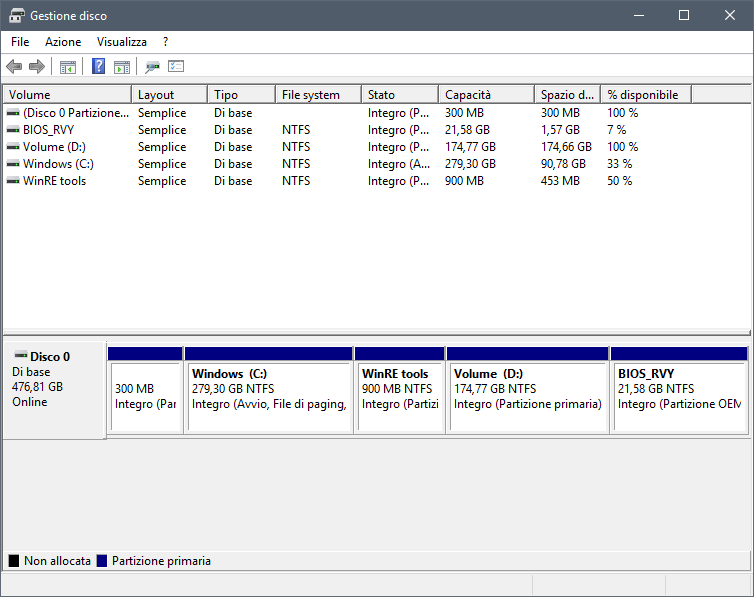Click the Disco 0 disk label panel
Image resolution: width=754 pixels, height=597 pixels.
point(54,390)
